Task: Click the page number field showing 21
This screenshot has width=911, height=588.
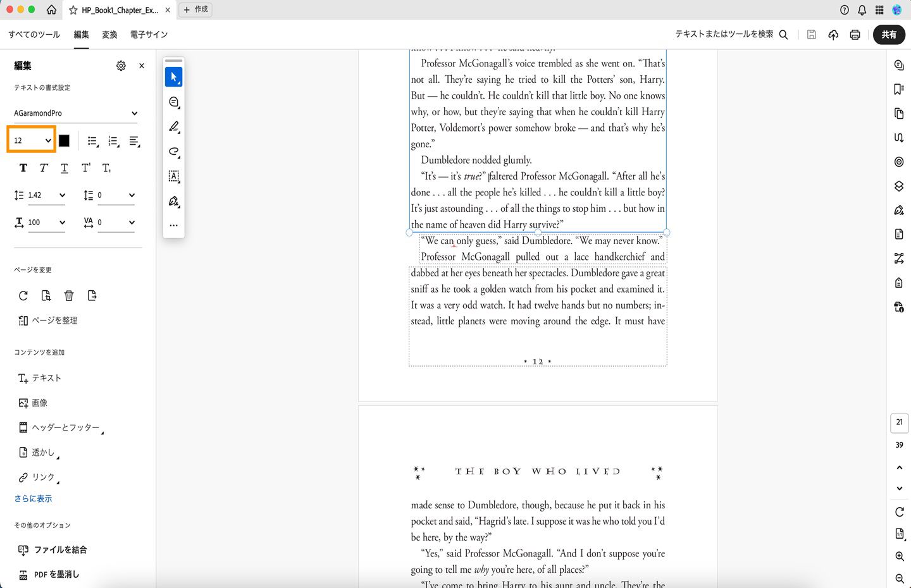Action: [x=899, y=422]
